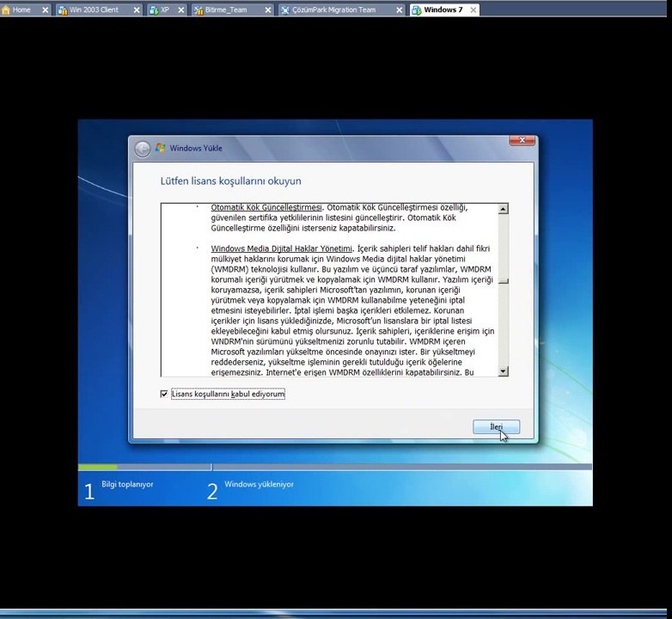Click the Windows flag logo in dialog title
672x619 pixels.
[161, 148]
